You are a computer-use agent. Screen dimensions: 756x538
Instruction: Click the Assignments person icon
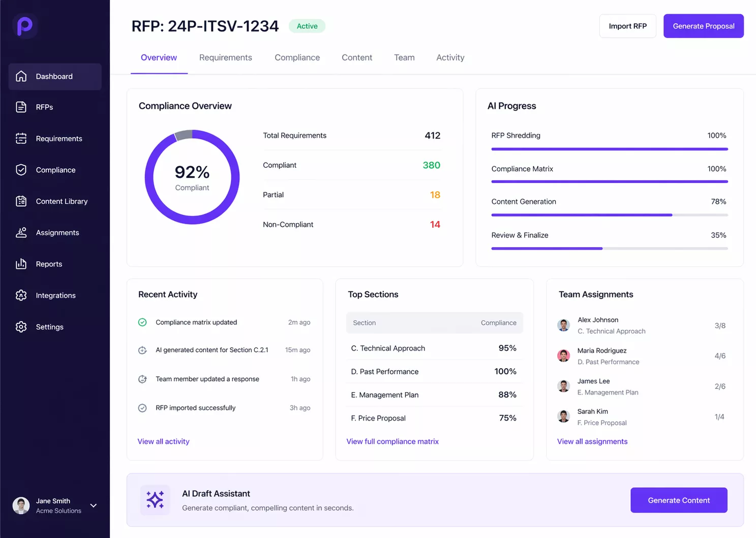21,232
